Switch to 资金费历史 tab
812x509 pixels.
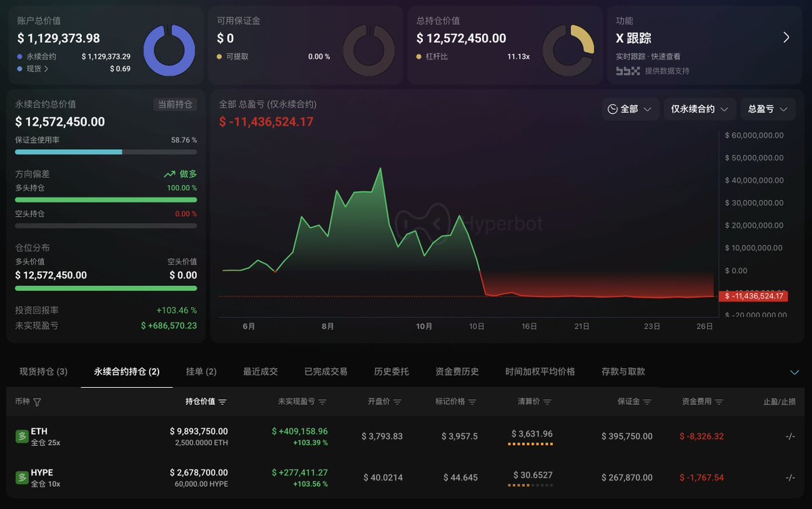pos(456,371)
